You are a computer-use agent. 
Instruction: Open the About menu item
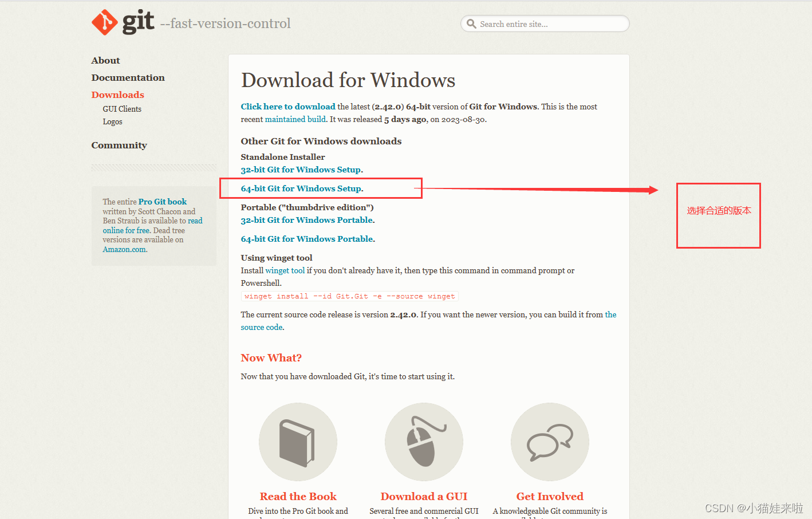(x=105, y=60)
